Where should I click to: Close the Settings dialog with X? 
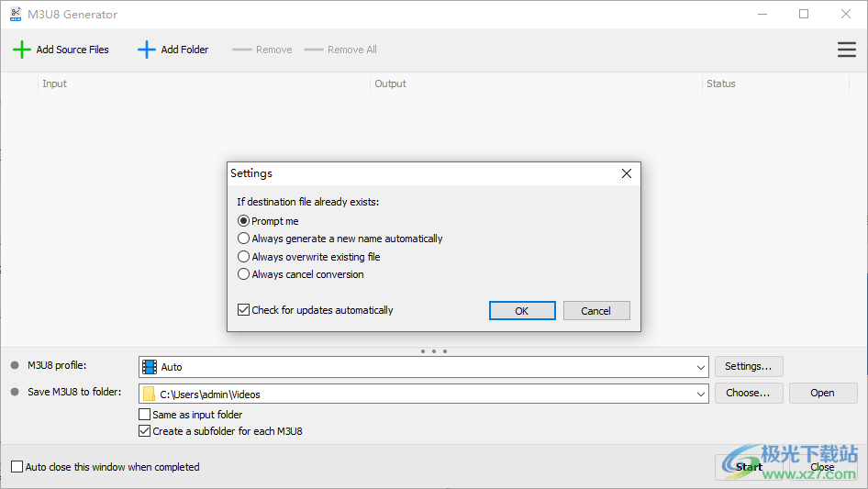pos(626,173)
